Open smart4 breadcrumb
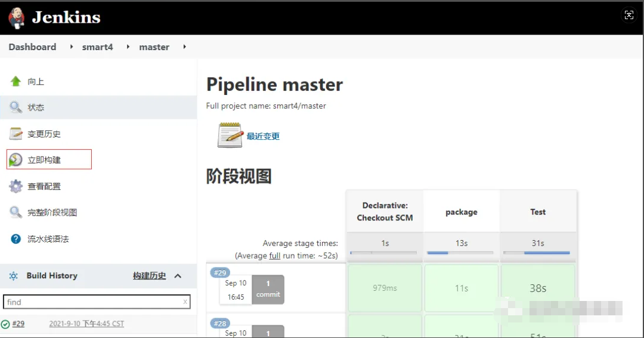The width and height of the screenshot is (644, 338). tap(97, 47)
